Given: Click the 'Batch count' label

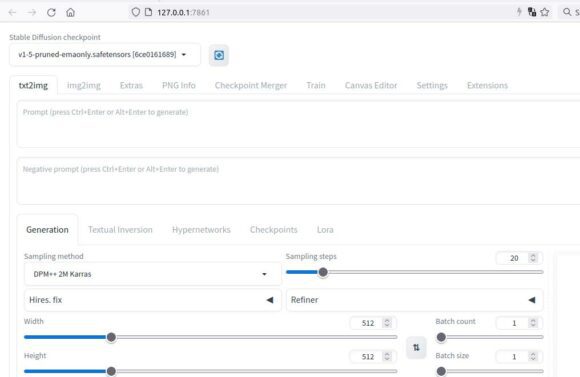Looking at the screenshot, I should (455, 322).
